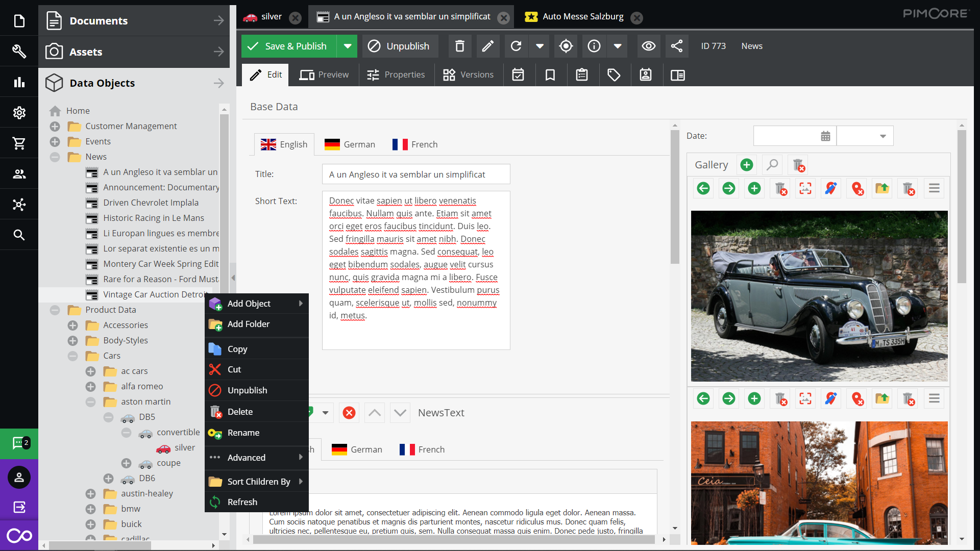Click the Schedule calendar icon in tab bar

(x=518, y=75)
